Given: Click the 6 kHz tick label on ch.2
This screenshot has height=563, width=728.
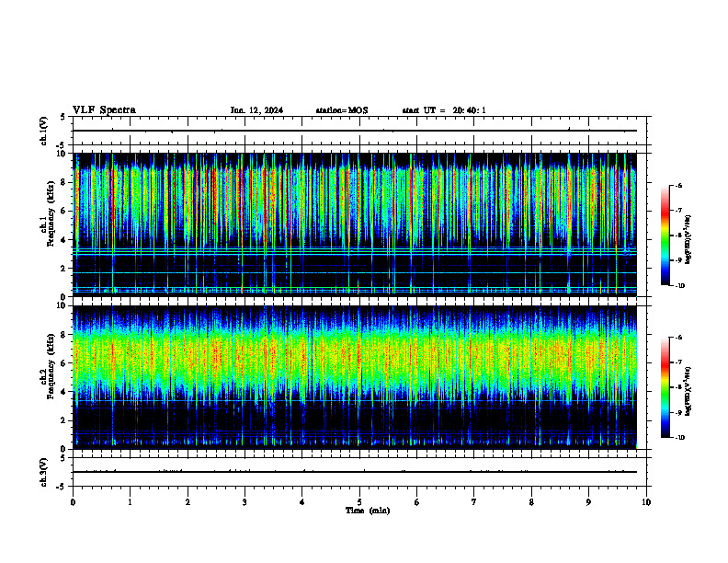Looking at the screenshot, I should (64, 363).
